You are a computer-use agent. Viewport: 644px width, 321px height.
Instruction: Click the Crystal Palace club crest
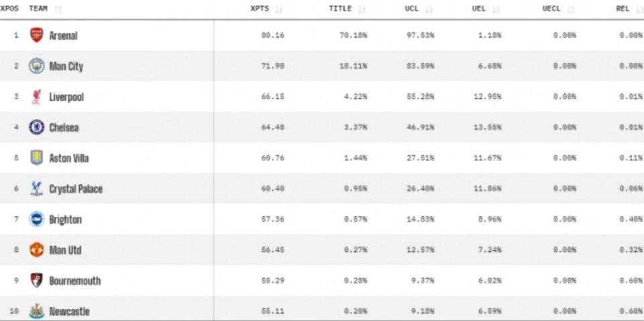click(x=36, y=189)
